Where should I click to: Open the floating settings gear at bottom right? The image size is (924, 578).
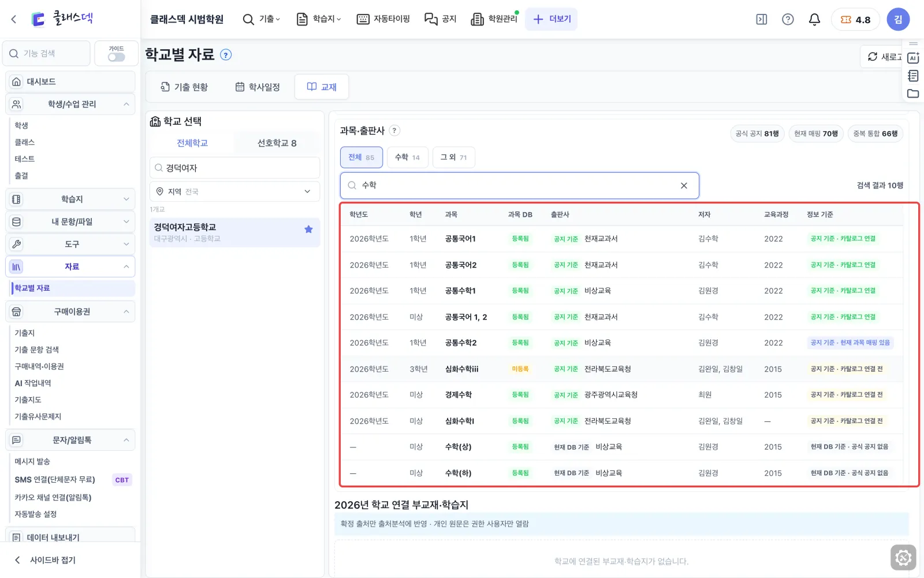pyautogui.click(x=903, y=558)
